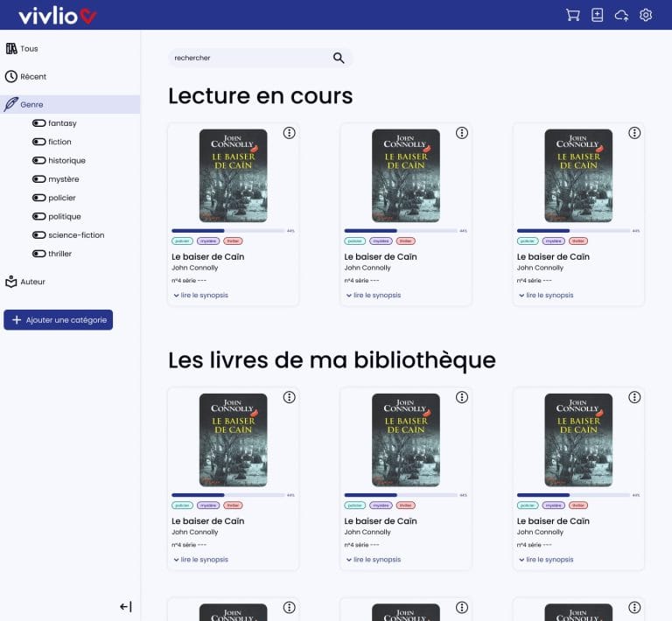Click the vivlio logo
The width and height of the screenshot is (672, 621).
pyautogui.click(x=58, y=16)
